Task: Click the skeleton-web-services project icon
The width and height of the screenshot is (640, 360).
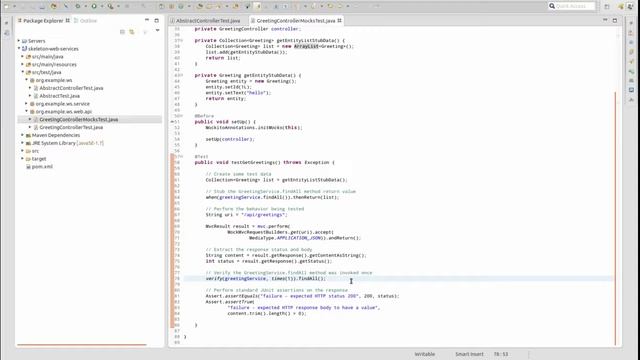Action: [x=24, y=49]
